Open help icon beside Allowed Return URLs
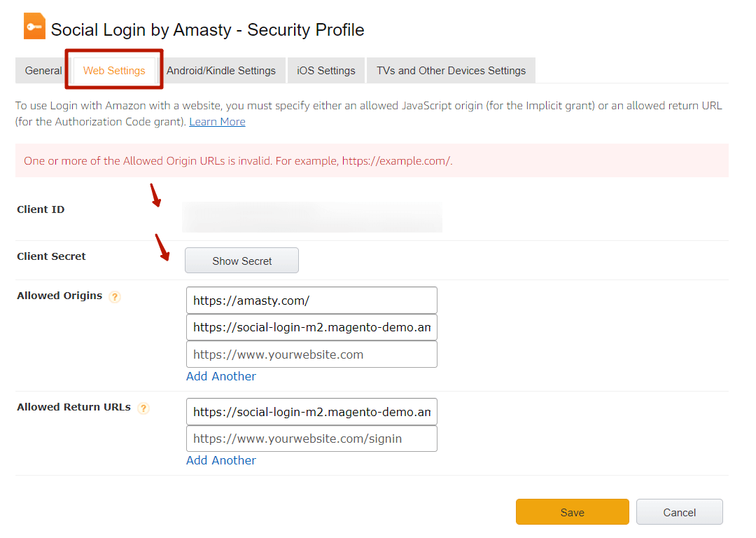This screenshot has width=756, height=538. 143,408
